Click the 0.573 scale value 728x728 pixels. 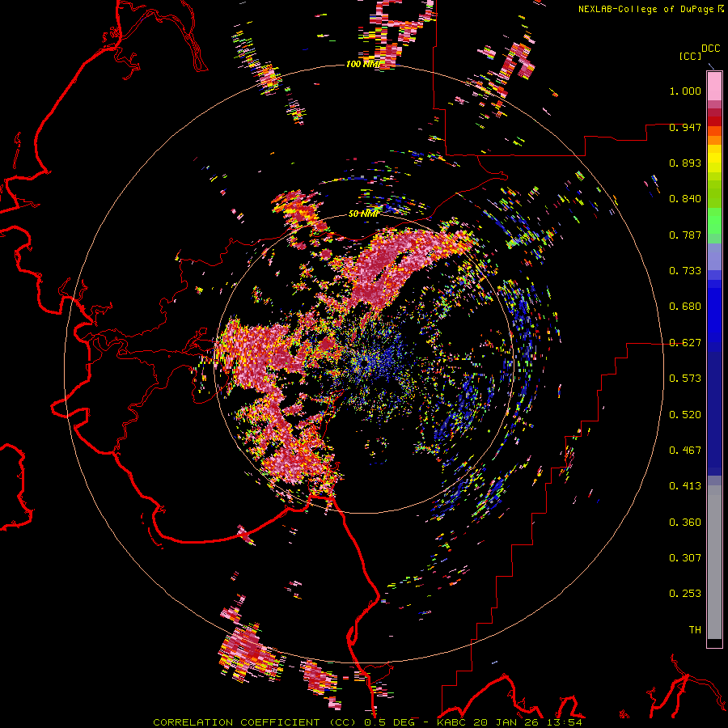click(x=685, y=379)
